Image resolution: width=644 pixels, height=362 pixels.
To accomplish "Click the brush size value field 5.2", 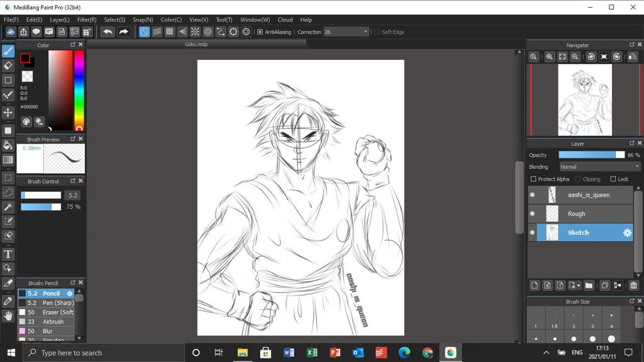I will (73, 195).
